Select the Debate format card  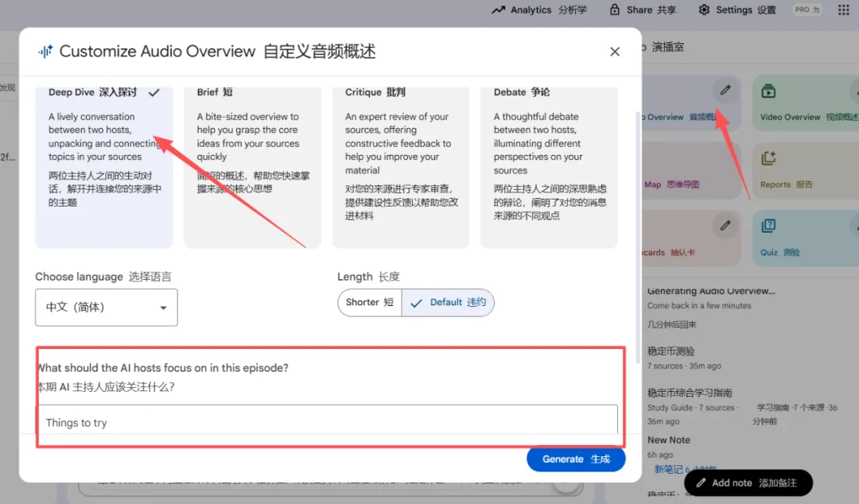point(549,167)
